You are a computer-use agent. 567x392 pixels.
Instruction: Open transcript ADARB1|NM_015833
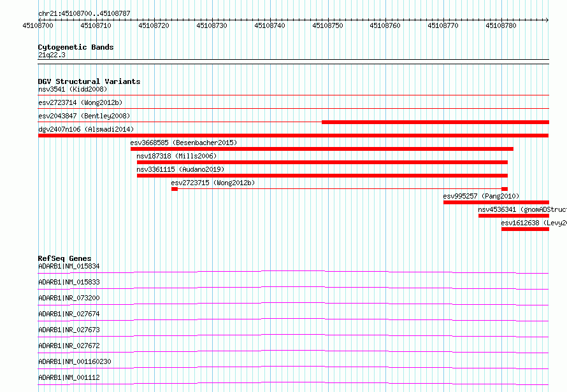[x=69, y=282]
